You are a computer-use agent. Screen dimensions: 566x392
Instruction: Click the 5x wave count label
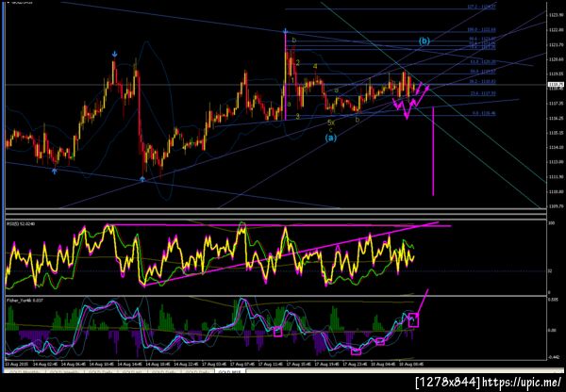pos(331,122)
